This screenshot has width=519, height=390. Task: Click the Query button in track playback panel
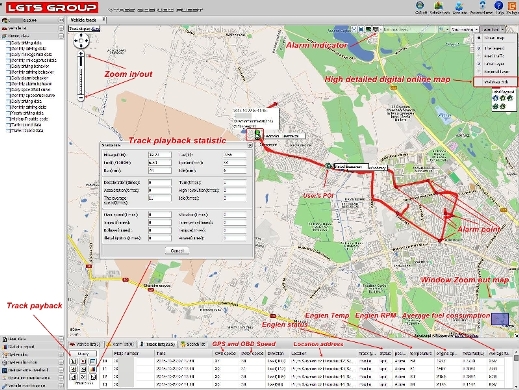coord(83,353)
